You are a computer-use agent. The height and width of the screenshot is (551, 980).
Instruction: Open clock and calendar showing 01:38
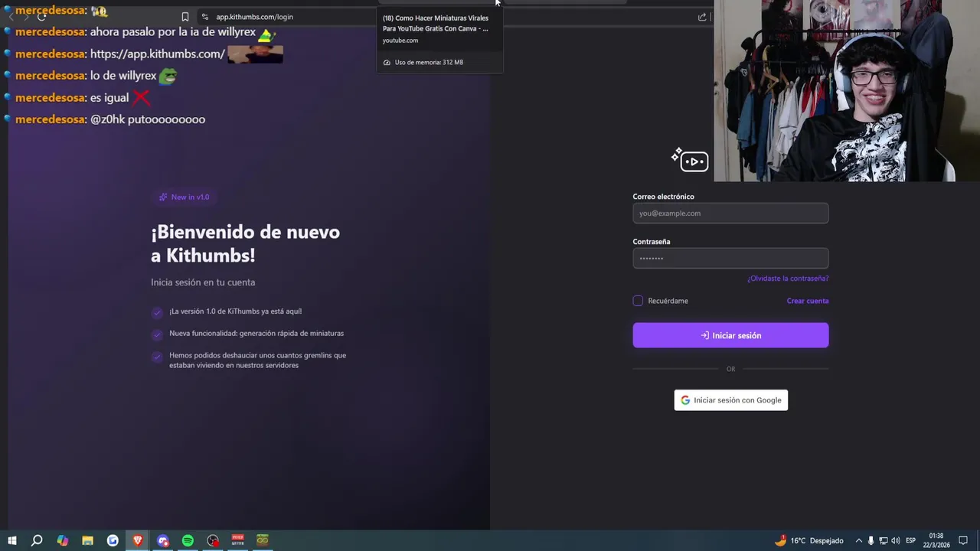pyautogui.click(x=938, y=540)
